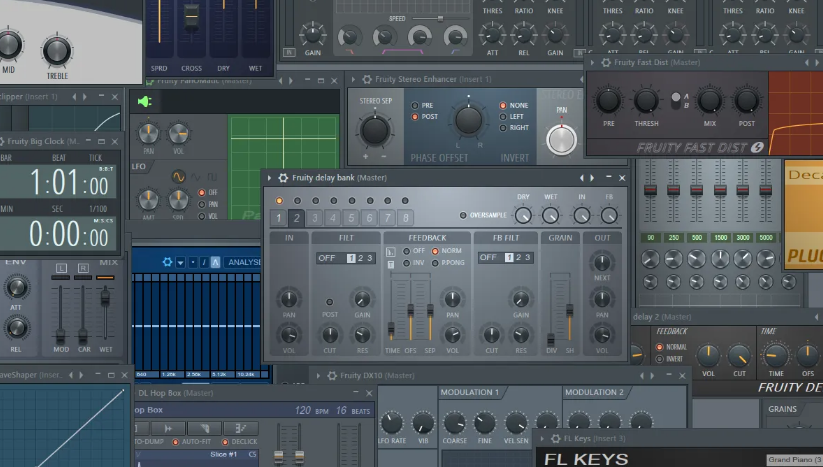This screenshot has height=467, width=823.
Task: Click the PAN knob in Stereo Enhancer
Action: tap(561, 140)
